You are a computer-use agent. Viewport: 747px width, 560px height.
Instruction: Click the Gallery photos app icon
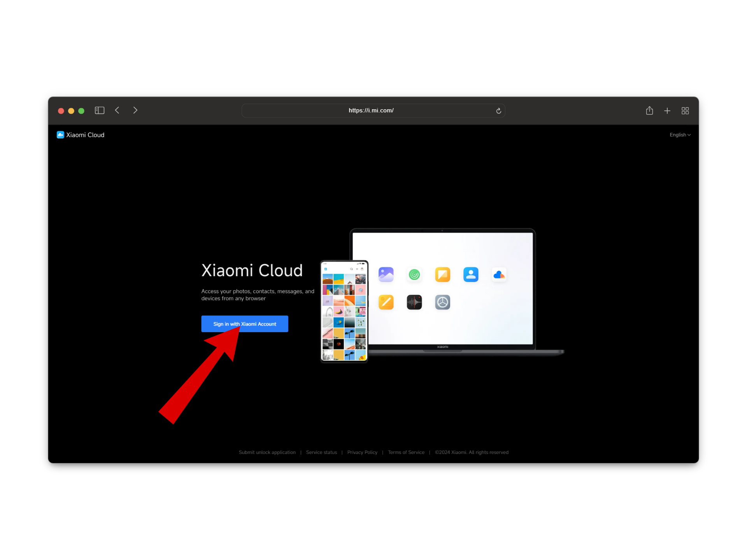386,275
